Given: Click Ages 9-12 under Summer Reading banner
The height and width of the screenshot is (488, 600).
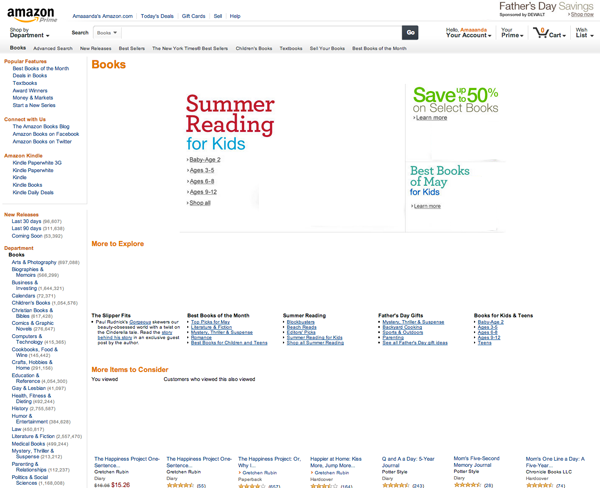Looking at the screenshot, I should pyautogui.click(x=203, y=192).
